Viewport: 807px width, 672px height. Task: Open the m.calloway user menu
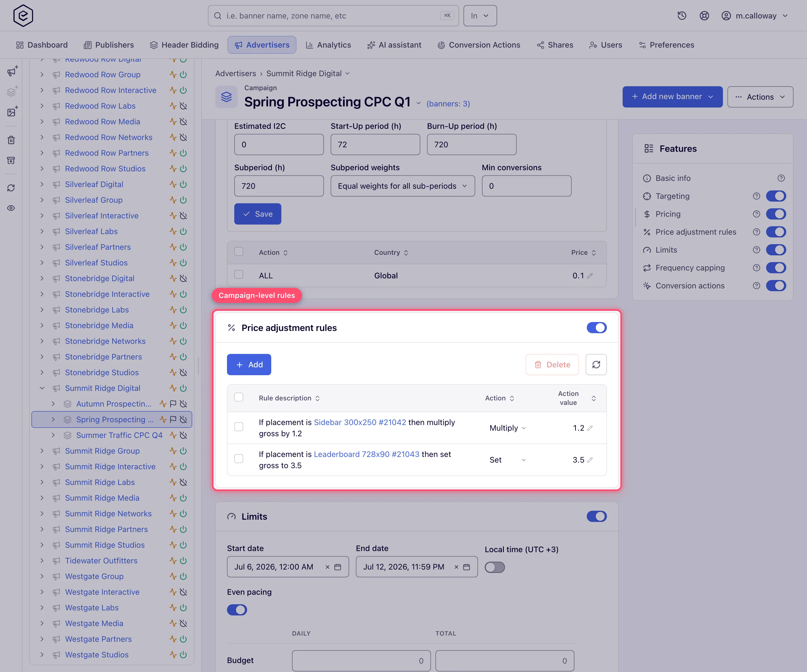755,16
